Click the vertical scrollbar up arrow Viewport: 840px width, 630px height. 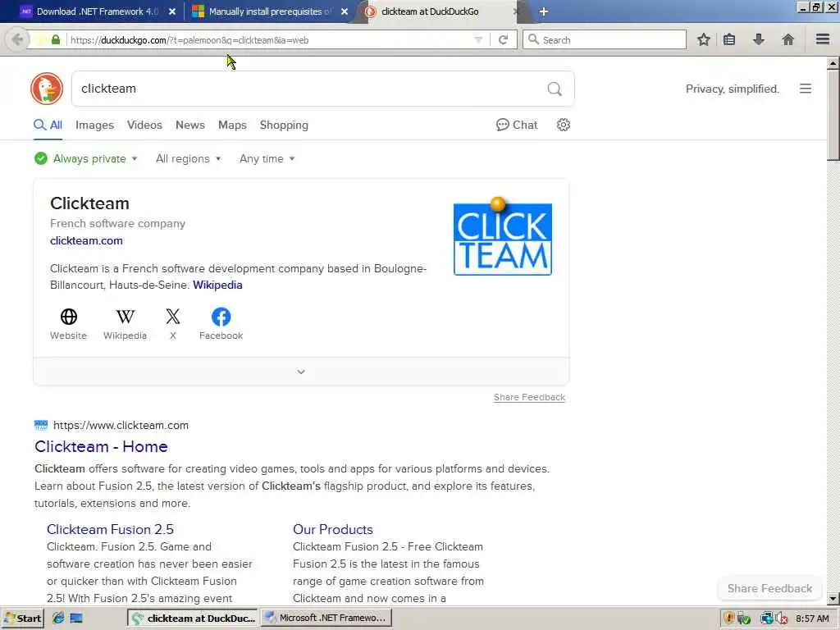[833, 63]
